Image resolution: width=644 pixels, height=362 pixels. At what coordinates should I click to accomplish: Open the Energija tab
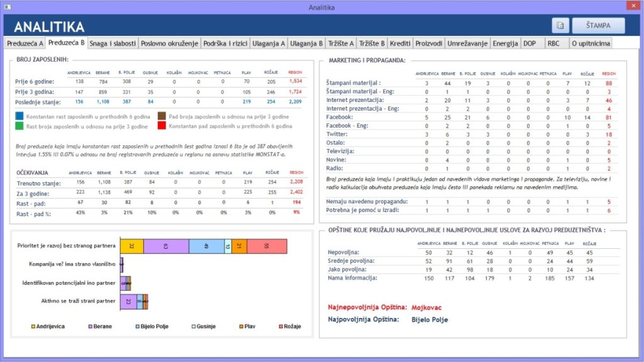click(x=505, y=43)
